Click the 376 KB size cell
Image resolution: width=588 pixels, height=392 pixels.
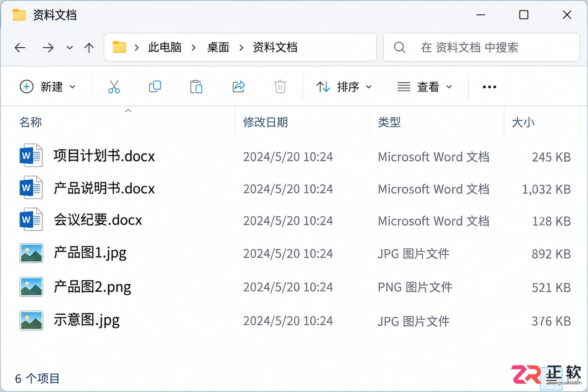[x=551, y=321]
